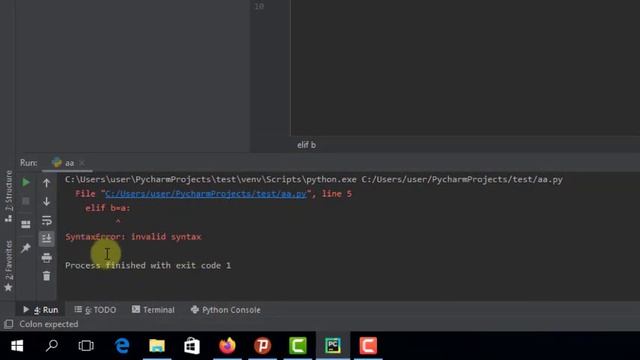This screenshot has height=360, width=640.
Task: Click 'elif b' breadcrumb in editor
Action: coord(307,145)
